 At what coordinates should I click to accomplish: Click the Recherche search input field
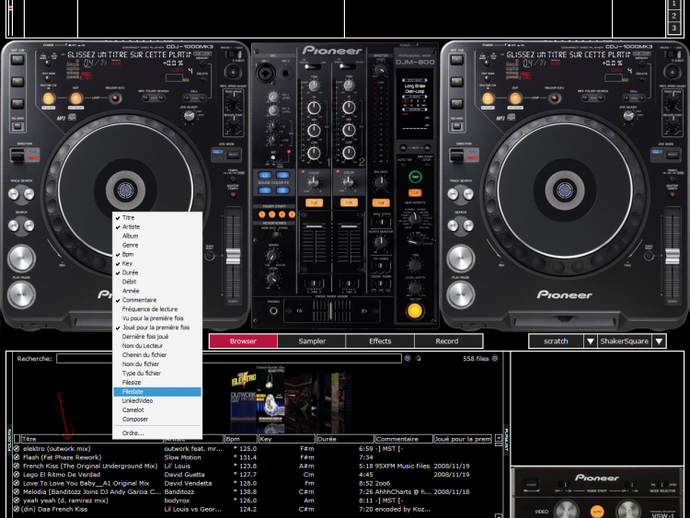pos(229,359)
